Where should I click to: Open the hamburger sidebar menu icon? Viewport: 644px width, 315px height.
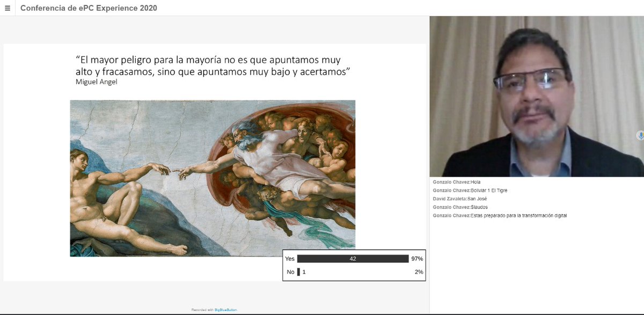click(7, 8)
